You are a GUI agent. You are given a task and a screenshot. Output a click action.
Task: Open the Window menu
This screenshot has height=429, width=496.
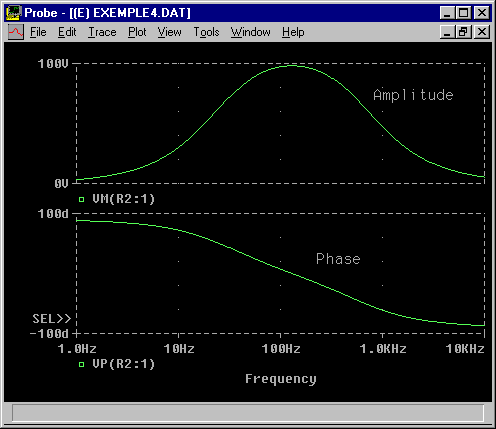[250, 32]
